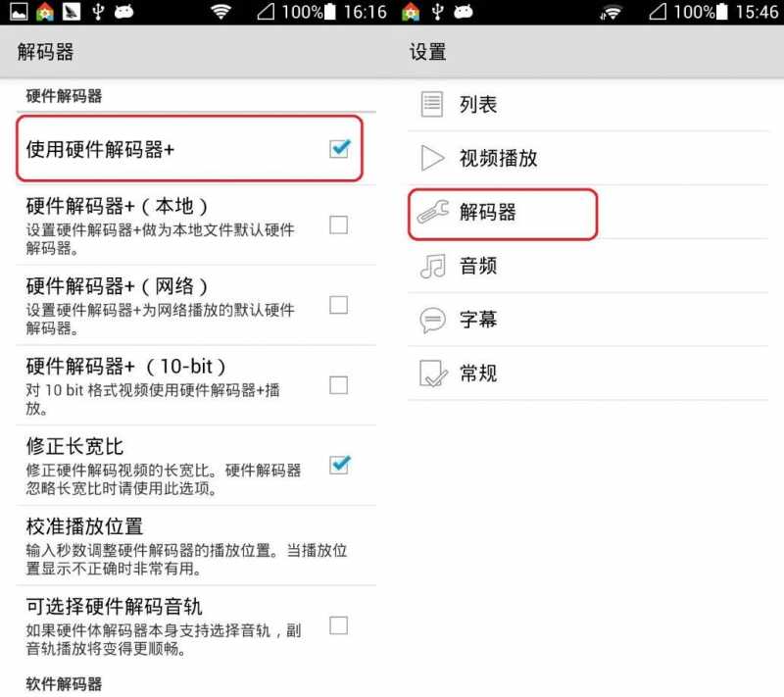Image resolution: width=784 pixels, height=697 pixels.
Task: Open the 校准播放位置 setting
Action: (196, 545)
